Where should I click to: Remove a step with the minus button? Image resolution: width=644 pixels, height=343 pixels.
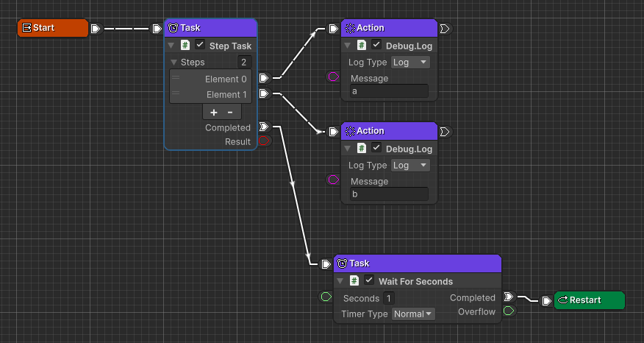pyautogui.click(x=230, y=113)
